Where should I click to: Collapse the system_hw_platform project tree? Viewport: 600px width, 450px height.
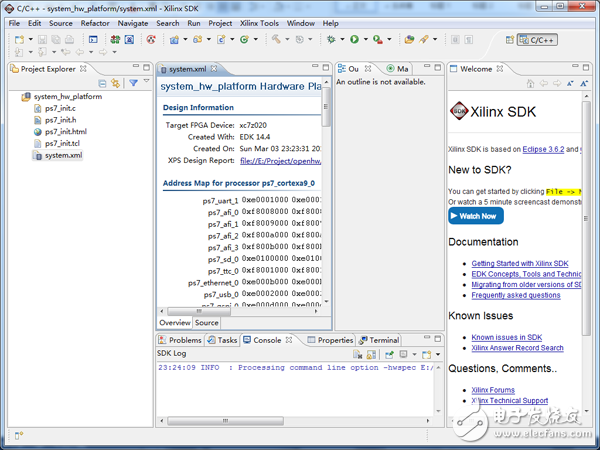14,96
